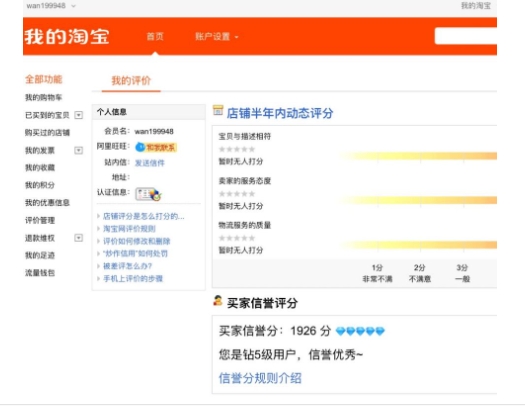Click the search box in orange header
The image size is (525, 406).
(466, 36)
